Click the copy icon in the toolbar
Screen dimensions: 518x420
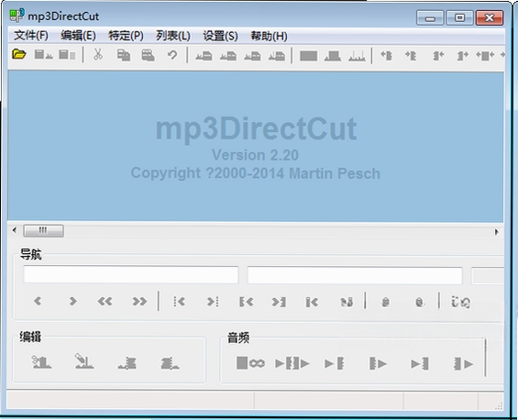coord(124,55)
